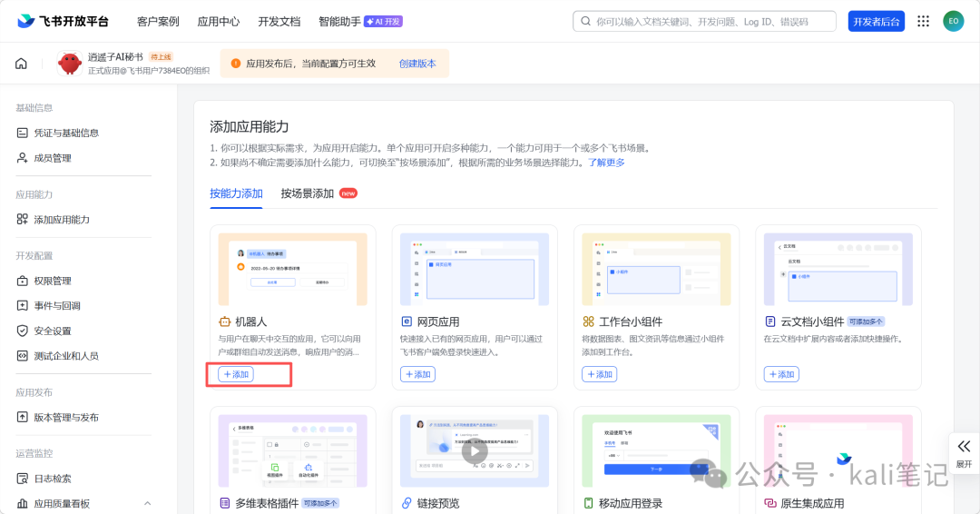Click the 云文档小组件 card preview image
The image size is (980, 514).
(x=838, y=269)
